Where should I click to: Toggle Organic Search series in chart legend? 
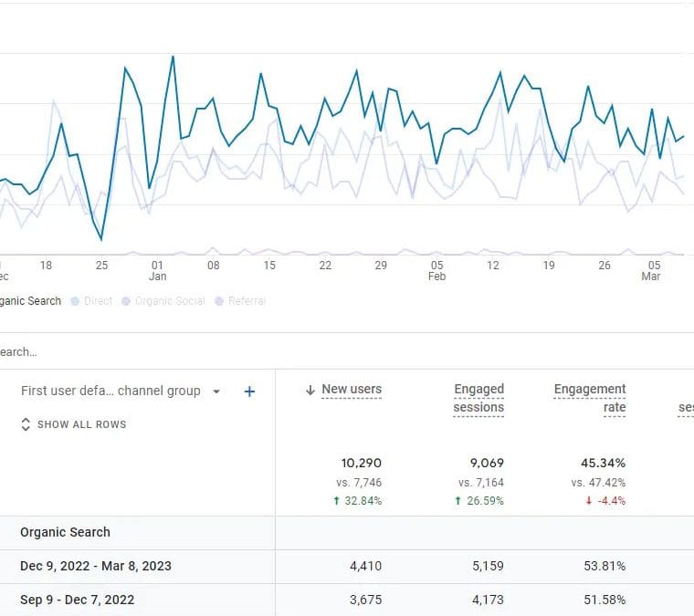pos(29,301)
